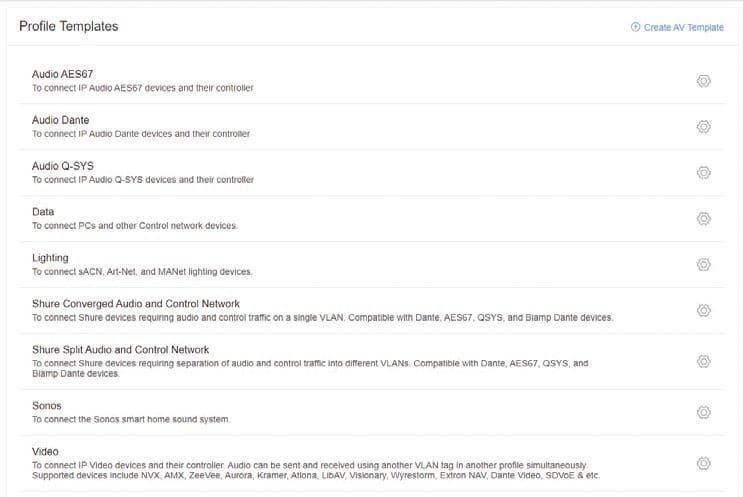The image size is (743, 497).
Task: Click the Video profile template title
Action: pos(45,452)
